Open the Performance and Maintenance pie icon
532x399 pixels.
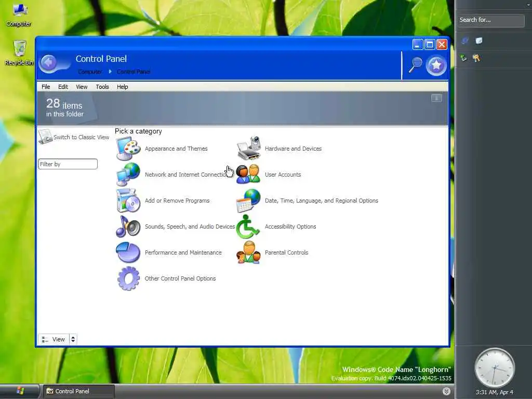click(128, 252)
